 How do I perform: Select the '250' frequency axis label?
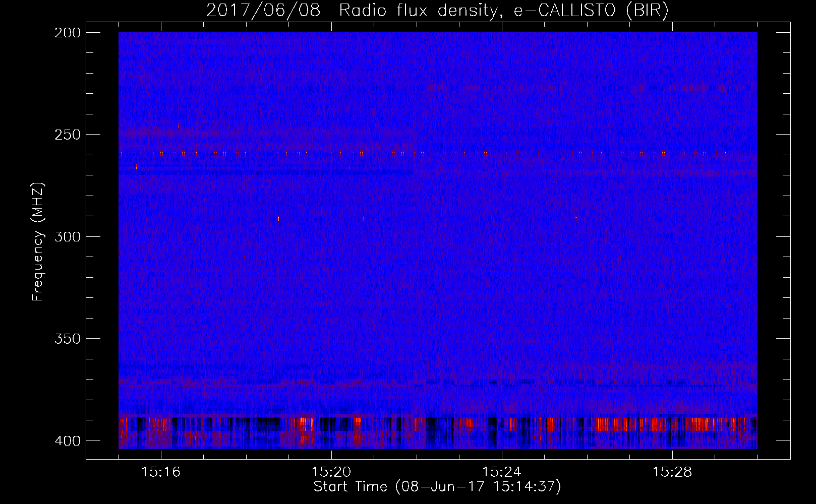pos(67,135)
